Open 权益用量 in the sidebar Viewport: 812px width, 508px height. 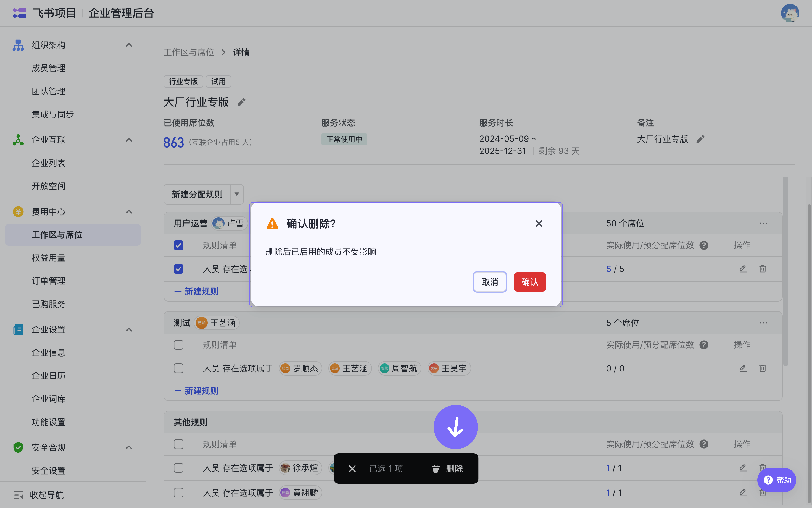(49, 258)
